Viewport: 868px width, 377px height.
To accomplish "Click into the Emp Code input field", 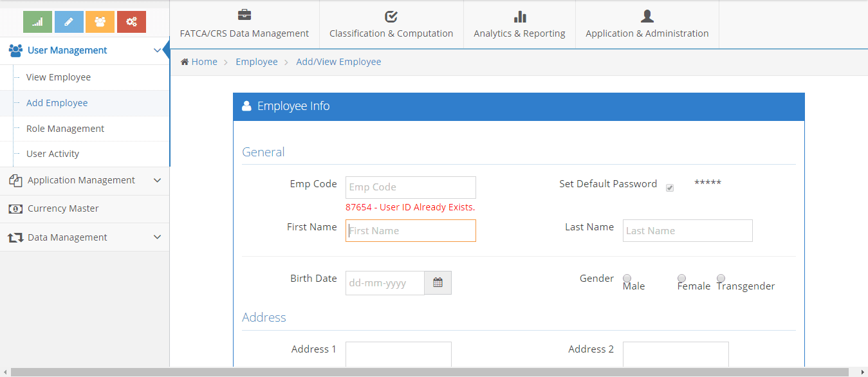I will tap(411, 187).
